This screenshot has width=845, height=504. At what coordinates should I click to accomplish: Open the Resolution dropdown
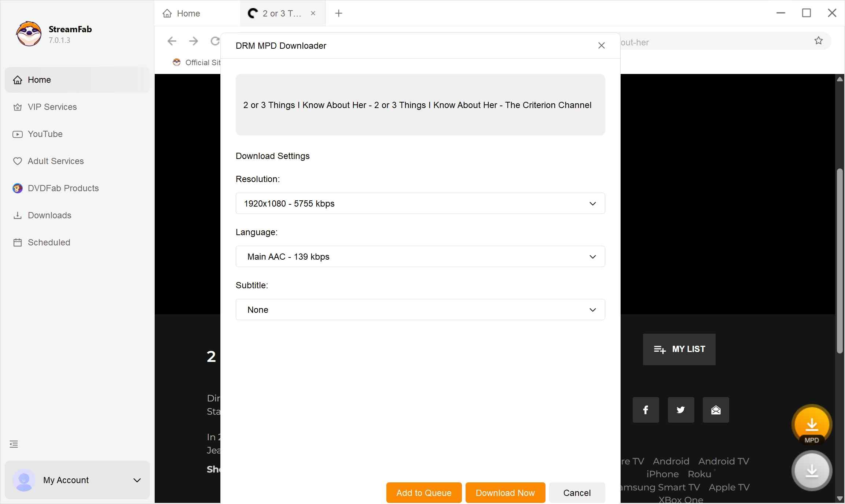pyautogui.click(x=420, y=204)
